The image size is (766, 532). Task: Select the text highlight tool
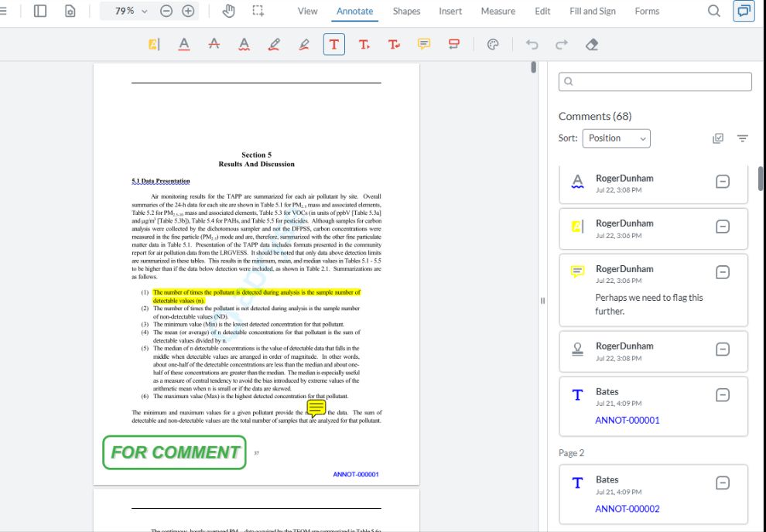(154, 44)
